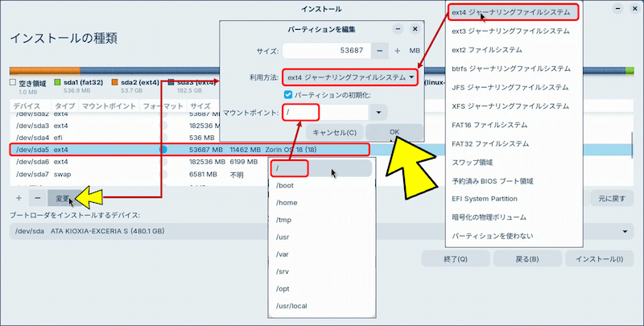Toggle format checkbox for /dev/sda5 row
This screenshot has height=326, width=644.
[x=163, y=150]
